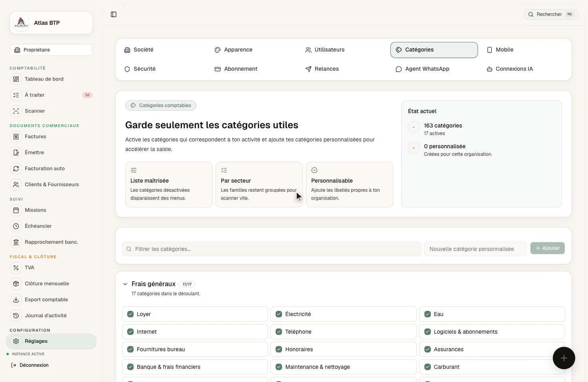Viewport: 588px width, 382px height.
Task: Click the floating plus button
Action: click(x=564, y=358)
